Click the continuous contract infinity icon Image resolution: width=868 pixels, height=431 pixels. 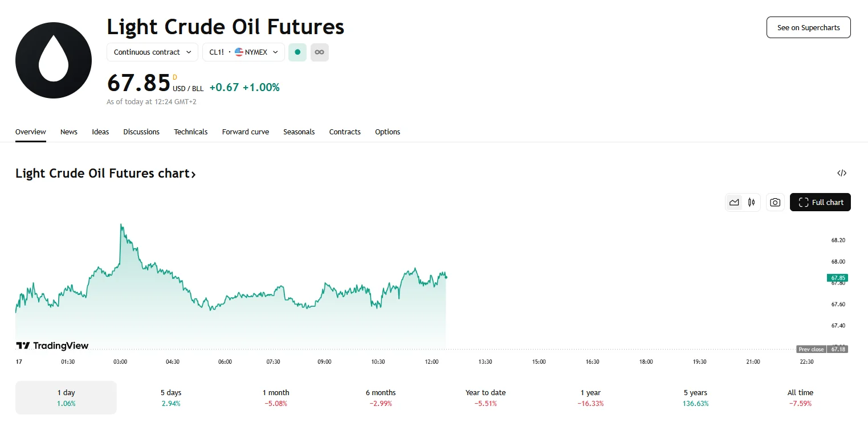pyautogui.click(x=320, y=52)
